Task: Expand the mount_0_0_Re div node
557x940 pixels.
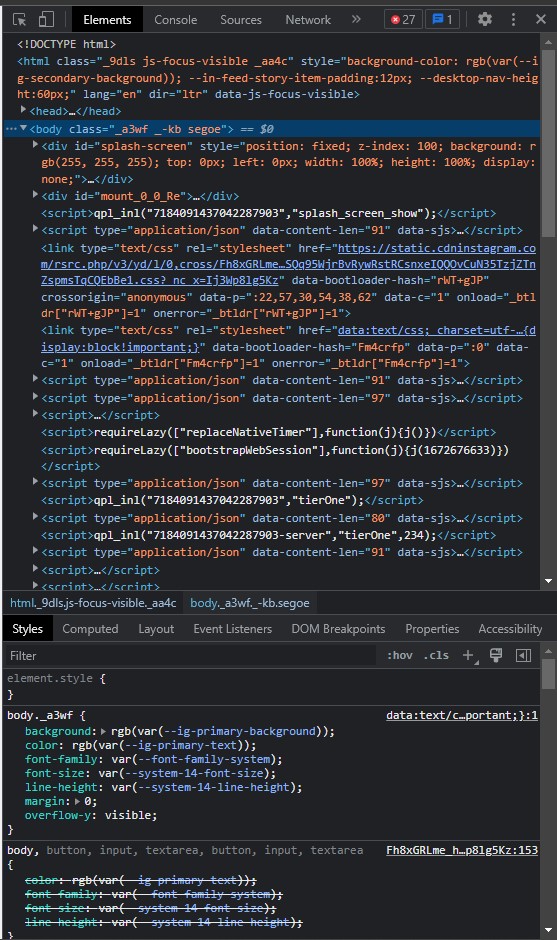Action: click(x=35, y=195)
